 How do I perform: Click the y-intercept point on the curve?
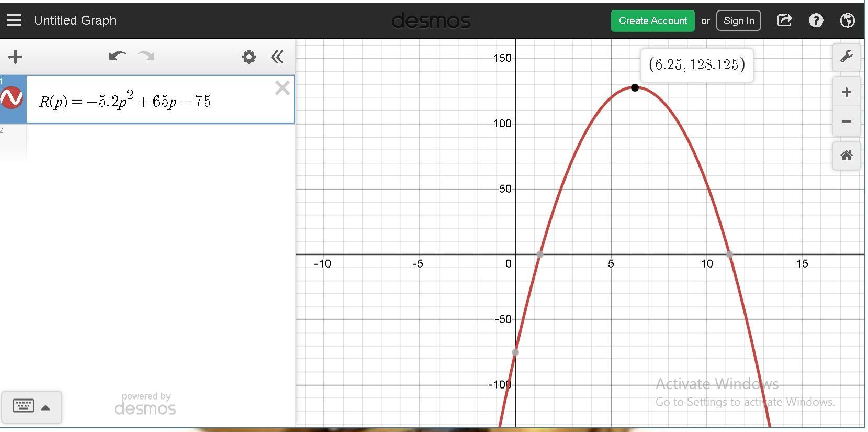(515, 352)
